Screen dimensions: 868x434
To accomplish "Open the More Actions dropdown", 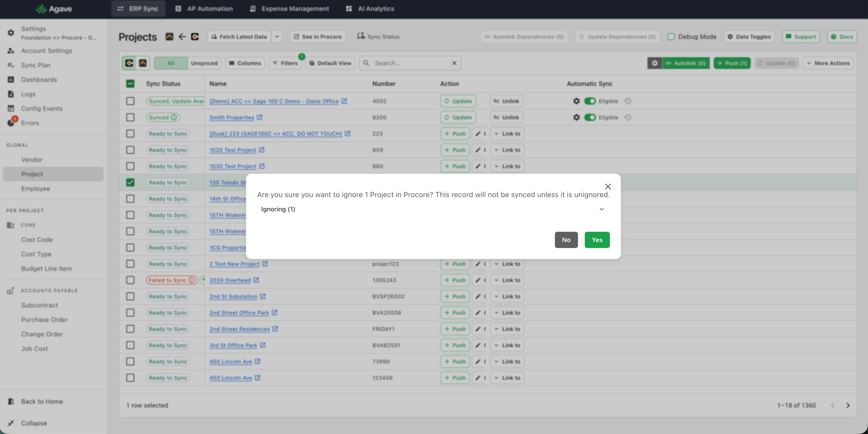I will (828, 63).
